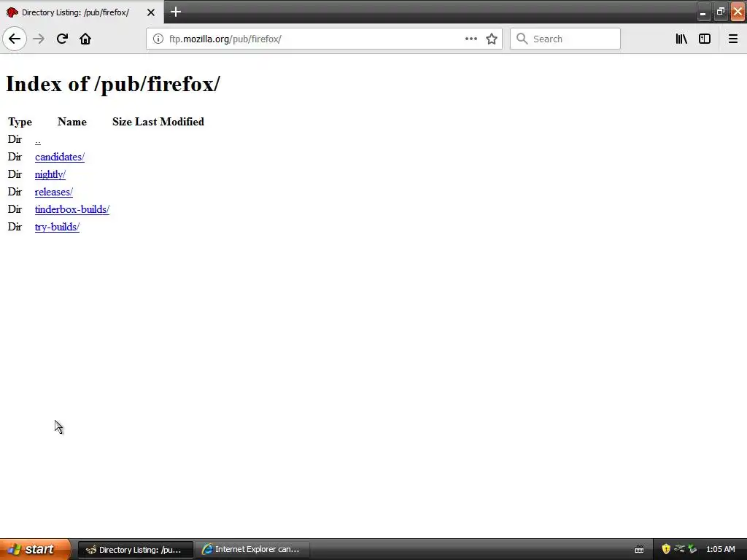Open the nightly/ directory
Image resolution: width=747 pixels, height=560 pixels.
pyautogui.click(x=50, y=174)
